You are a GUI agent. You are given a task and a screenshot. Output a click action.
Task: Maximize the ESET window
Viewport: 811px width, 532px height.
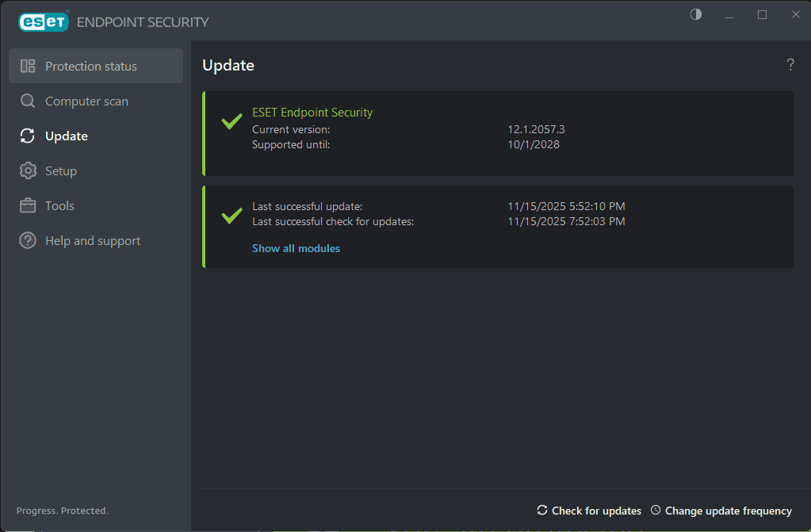point(763,15)
